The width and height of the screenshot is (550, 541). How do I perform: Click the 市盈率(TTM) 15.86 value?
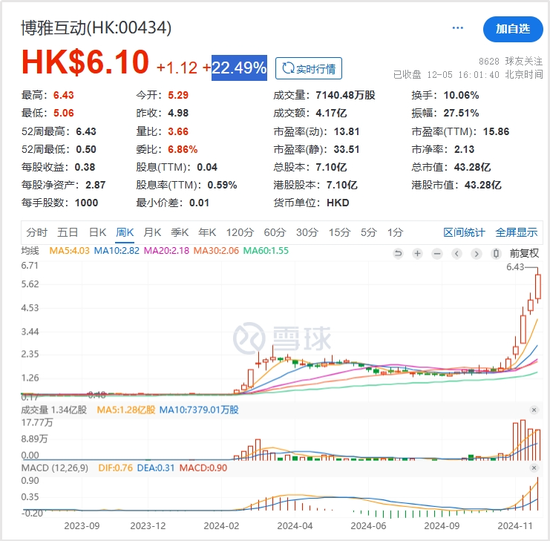496,132
